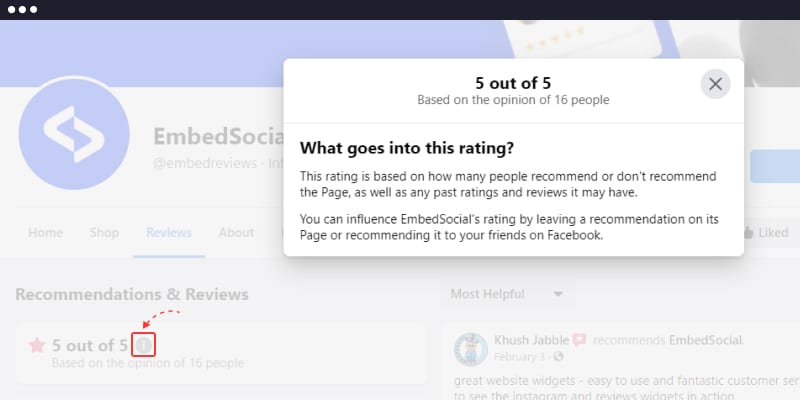Screen dimensions: 800x400
Task: Click the info icon beside 5 out of 5
Action: [143, 345]
